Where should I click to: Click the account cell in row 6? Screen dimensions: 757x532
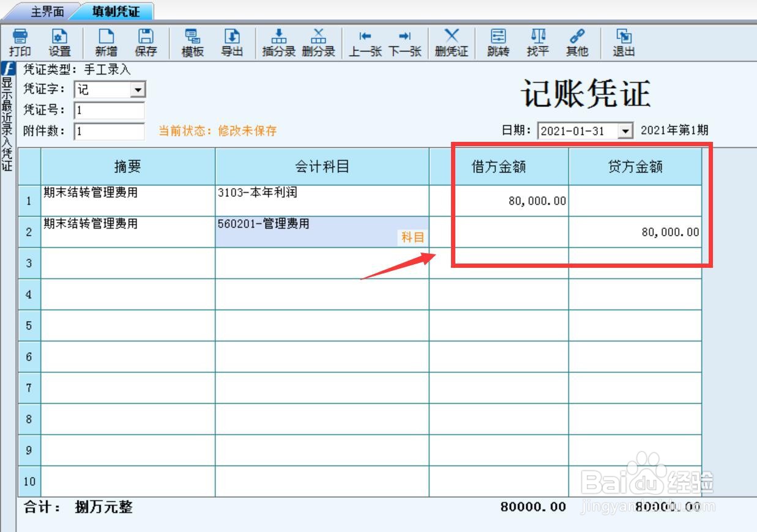[322, 357]
